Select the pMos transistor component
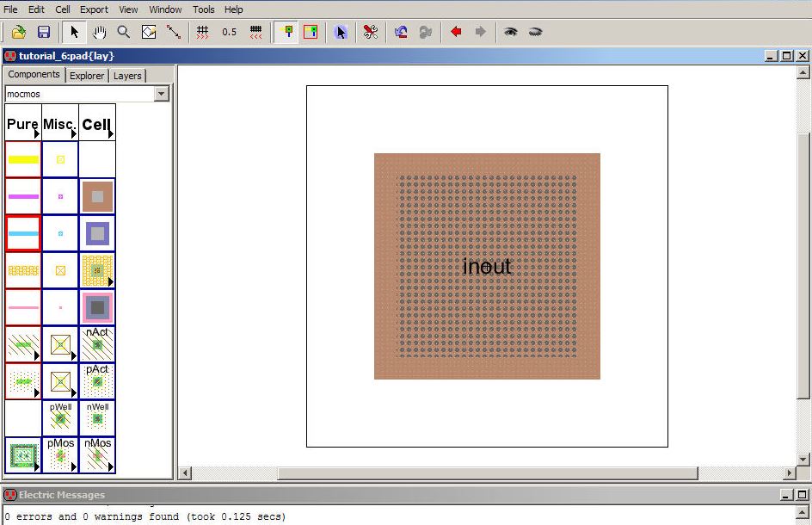The width and height of the screenshot is (812, 525). coord(60,454)
